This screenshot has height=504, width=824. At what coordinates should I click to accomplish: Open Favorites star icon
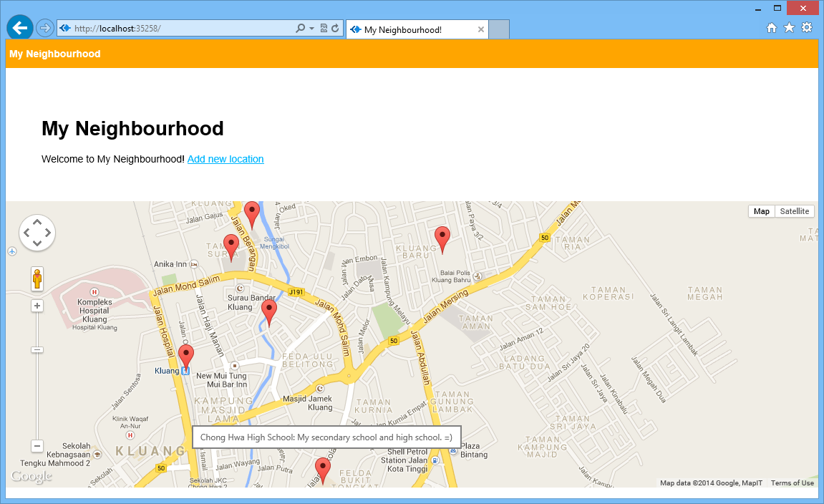click(789, 28)
